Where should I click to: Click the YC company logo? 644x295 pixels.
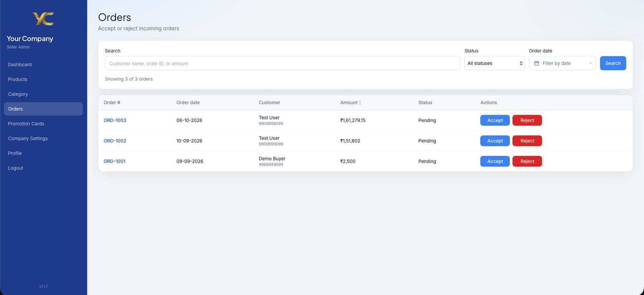coord(43,19)
